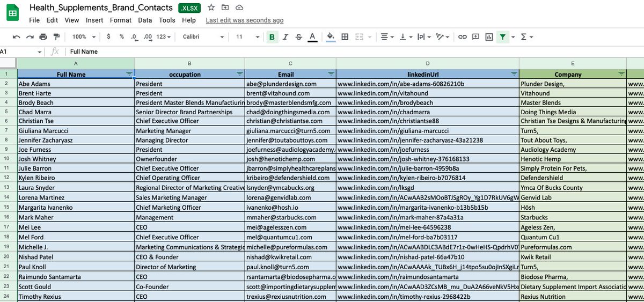Toggle the filter funnel icon

[x=502, y=36]
